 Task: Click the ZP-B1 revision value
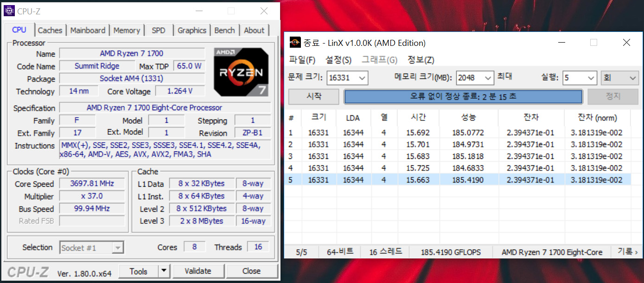(253, 133)
